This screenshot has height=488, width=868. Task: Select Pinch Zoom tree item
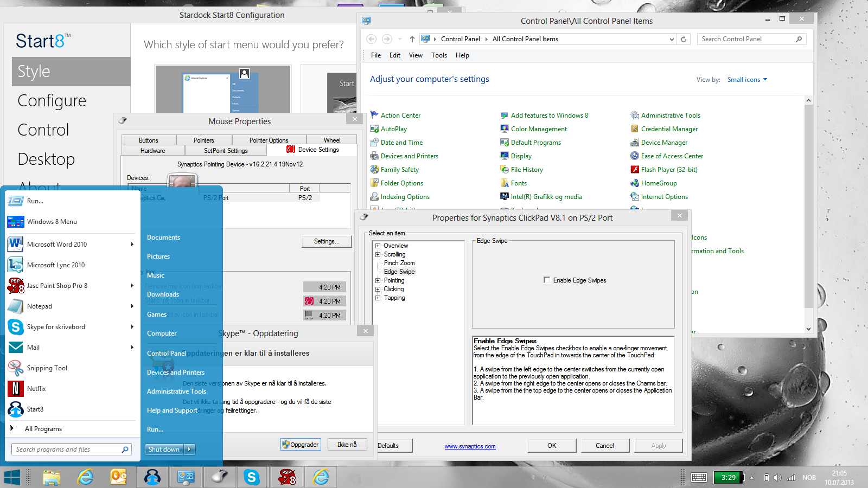399,263
